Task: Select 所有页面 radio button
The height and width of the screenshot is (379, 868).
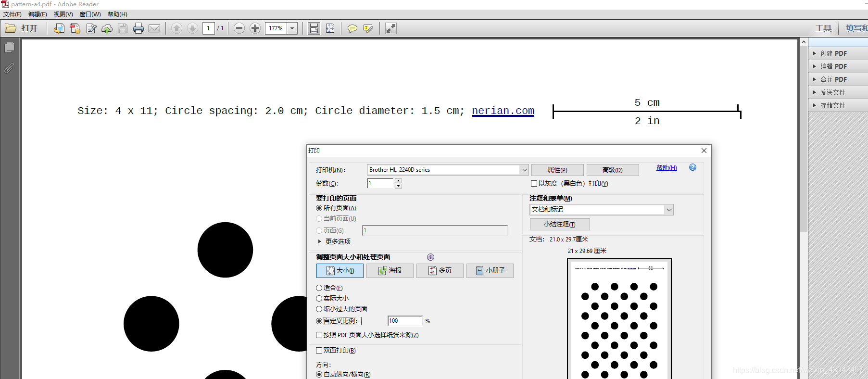Action: (319, 208)
